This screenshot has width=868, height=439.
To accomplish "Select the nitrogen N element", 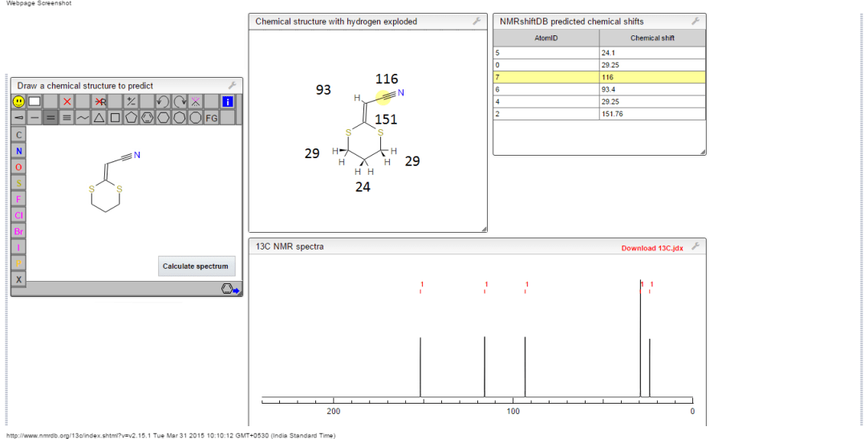I will pos(18,151).
